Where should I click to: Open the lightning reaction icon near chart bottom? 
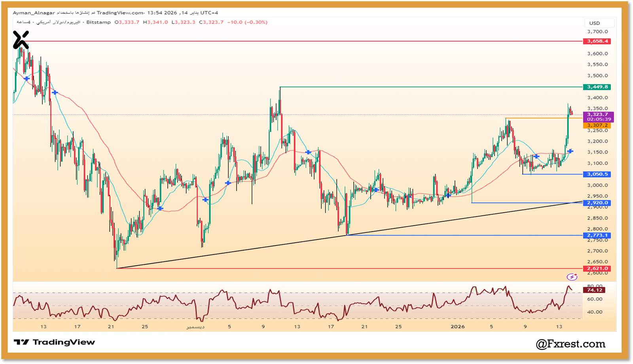pyautogui.click(x=572, y=276)
